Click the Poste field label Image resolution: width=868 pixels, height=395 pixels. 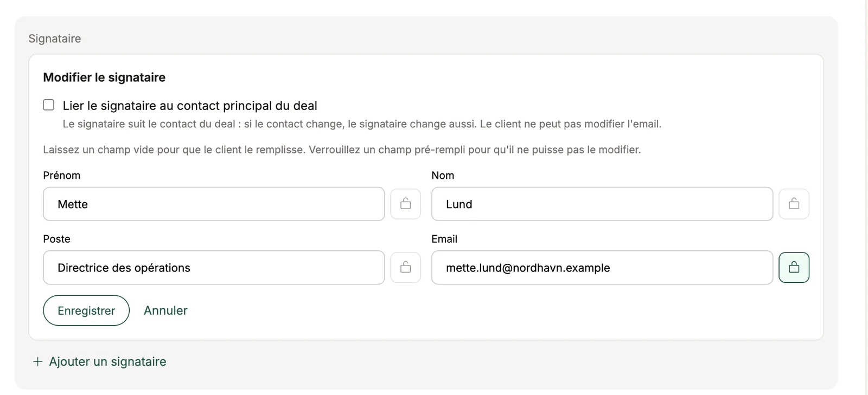point(57,239)
